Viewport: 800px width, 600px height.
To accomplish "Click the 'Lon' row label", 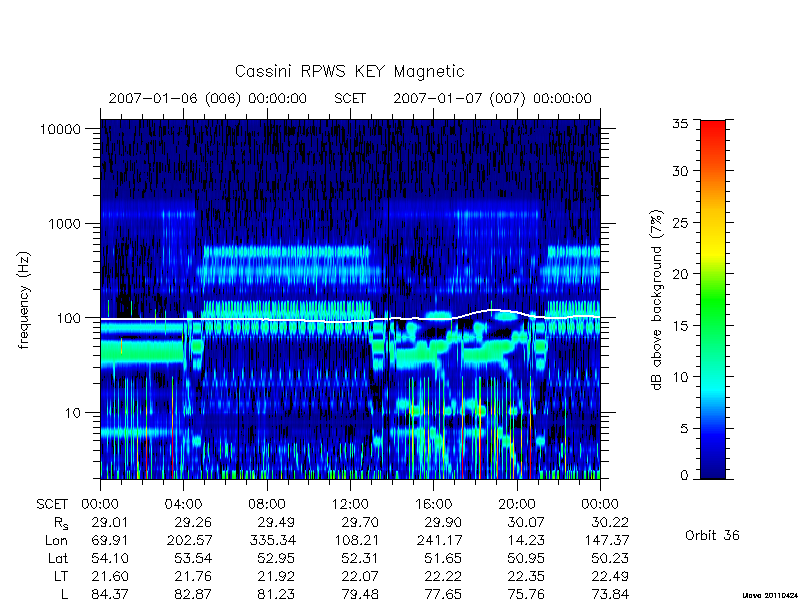I will pyautogui.click(x=57, y=540).
